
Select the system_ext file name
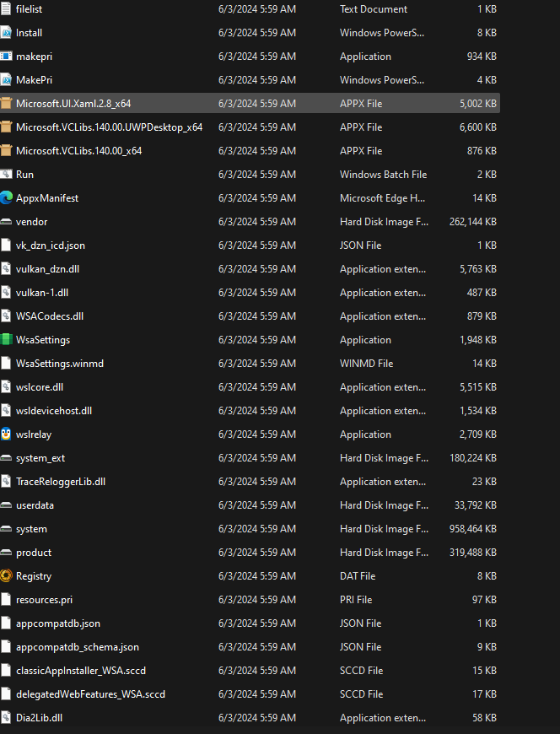(x=40, y=458)
